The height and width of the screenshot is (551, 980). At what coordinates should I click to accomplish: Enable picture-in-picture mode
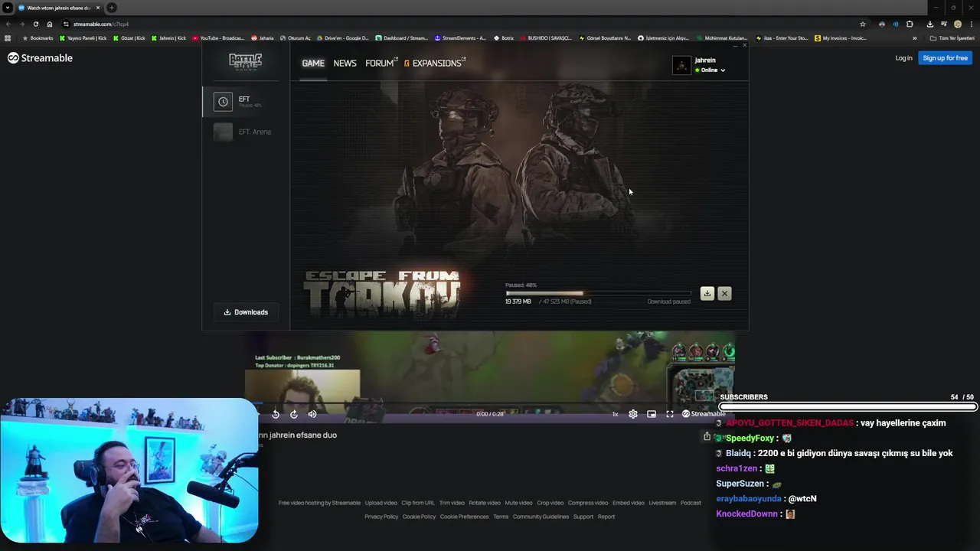click(652, 414)
